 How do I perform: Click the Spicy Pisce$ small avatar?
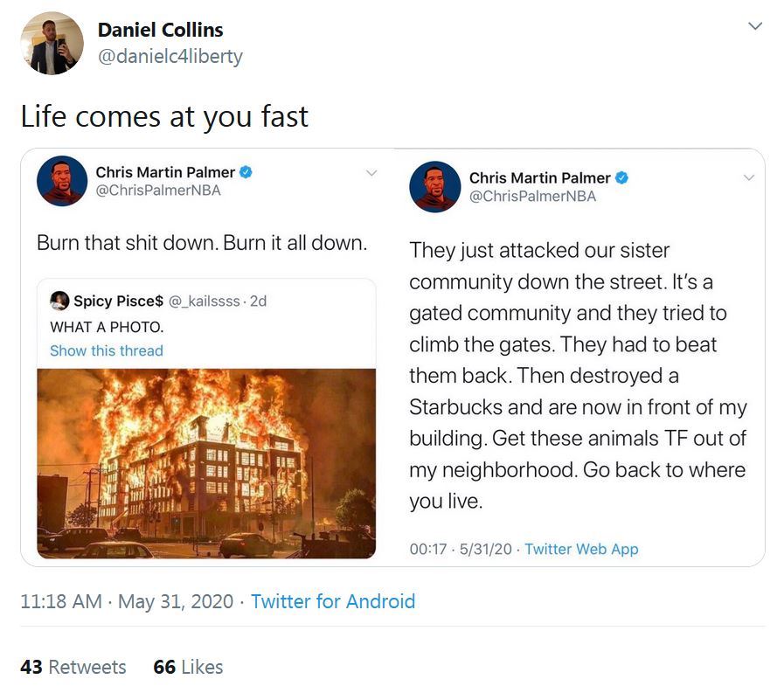point(59,301)
